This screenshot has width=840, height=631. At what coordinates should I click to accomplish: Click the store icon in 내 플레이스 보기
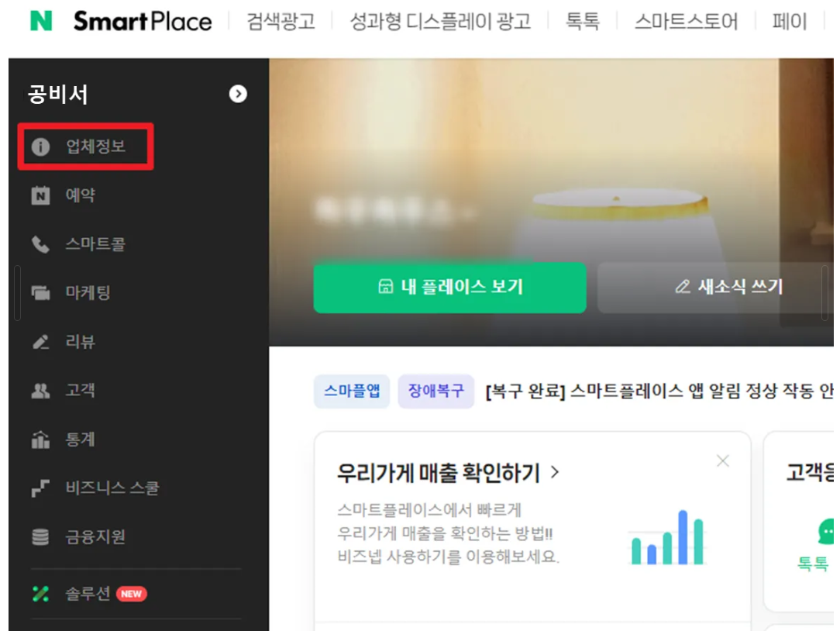tap(386, 287)
